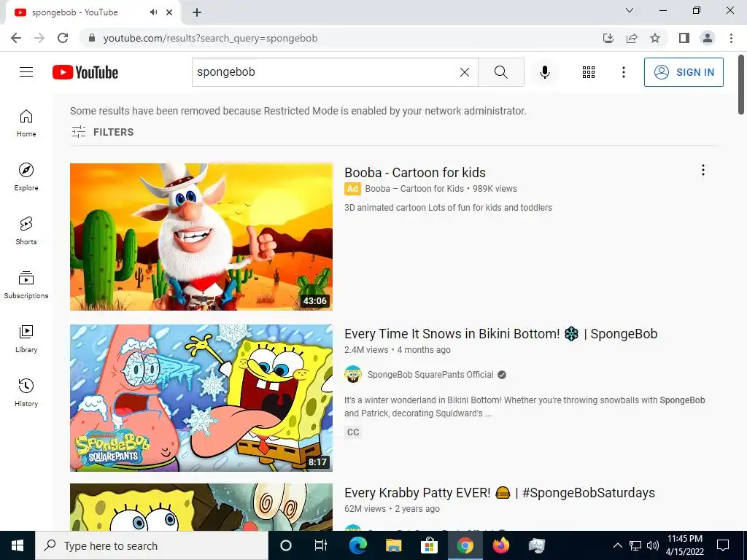
Task: Open Library in sidebar
Action: pyautogui.click(x=26, y=338)
